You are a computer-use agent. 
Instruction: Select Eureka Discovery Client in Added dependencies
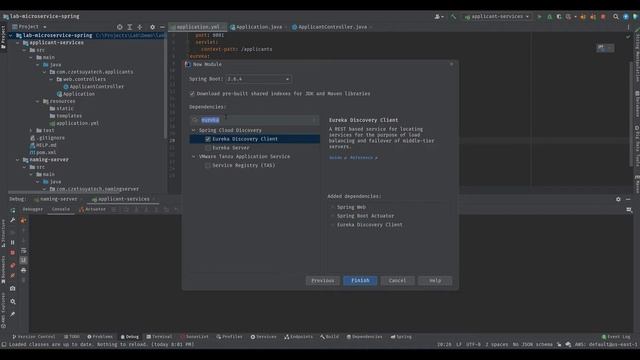369,225
